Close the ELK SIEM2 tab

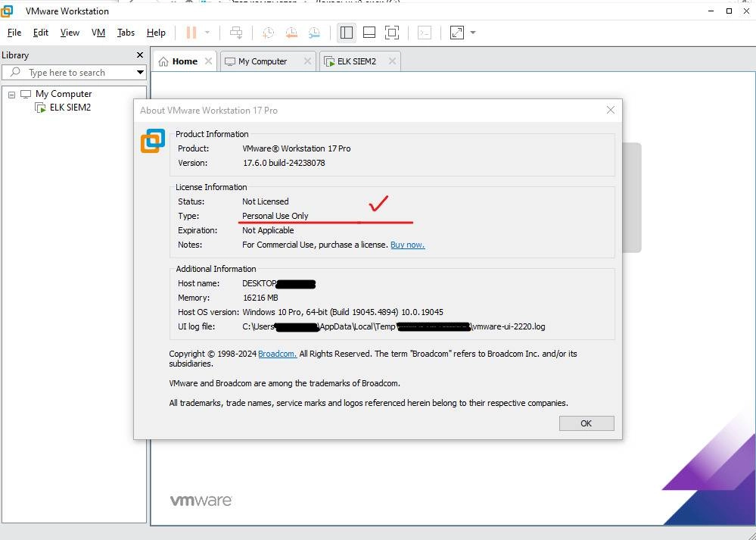click(392, 61)
